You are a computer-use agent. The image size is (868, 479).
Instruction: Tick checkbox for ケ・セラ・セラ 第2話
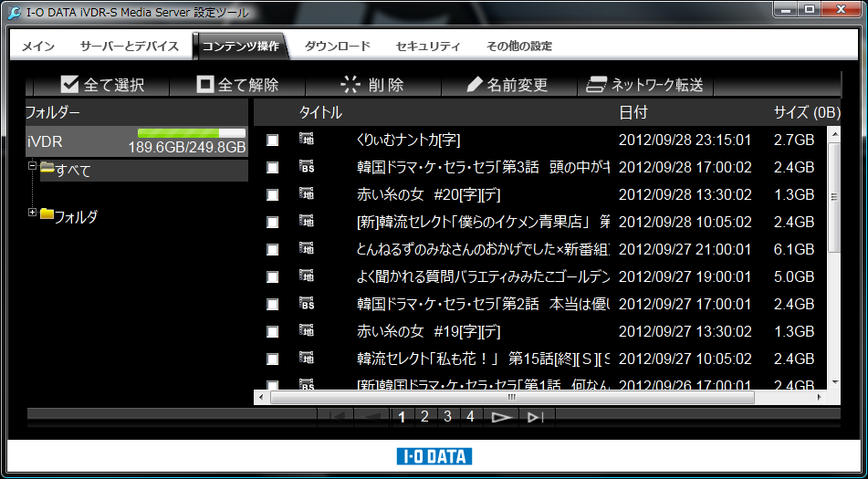(x=272, y=304)
